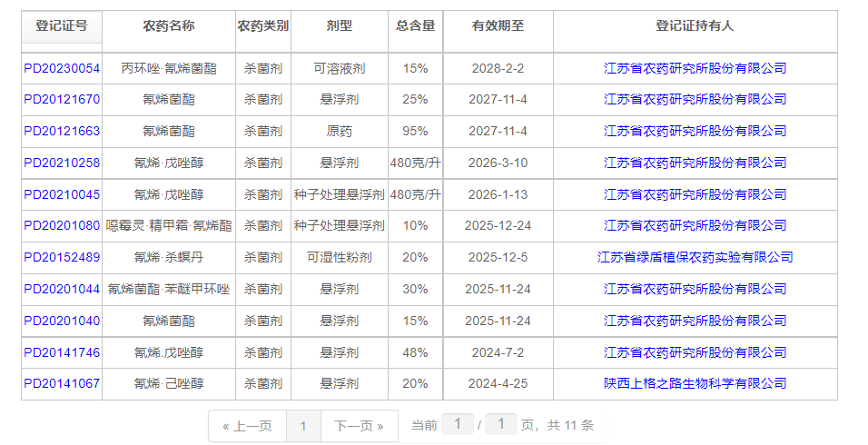The image size is (868, 445).
Task: Select content value 48%
Action: click(x=415, y=352)
